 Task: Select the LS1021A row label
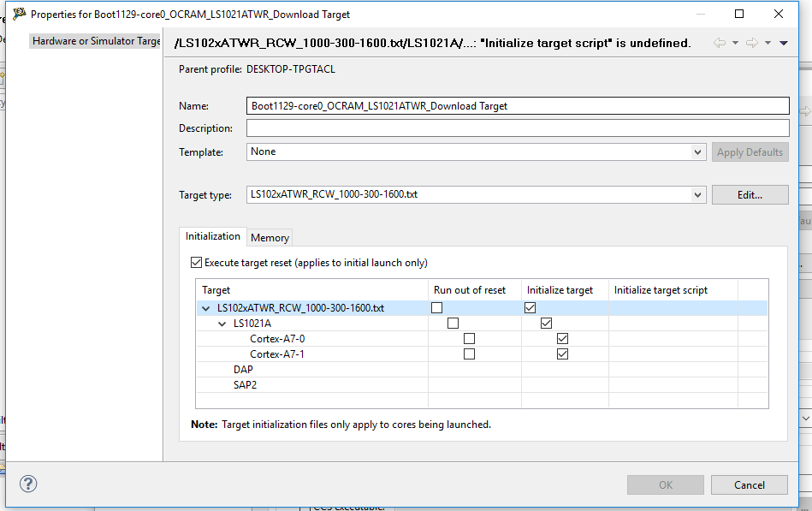(x=252, y=324)
